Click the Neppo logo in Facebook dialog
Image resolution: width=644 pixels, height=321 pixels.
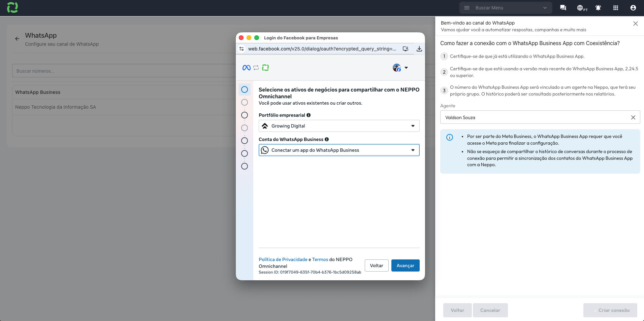(266, 68)
